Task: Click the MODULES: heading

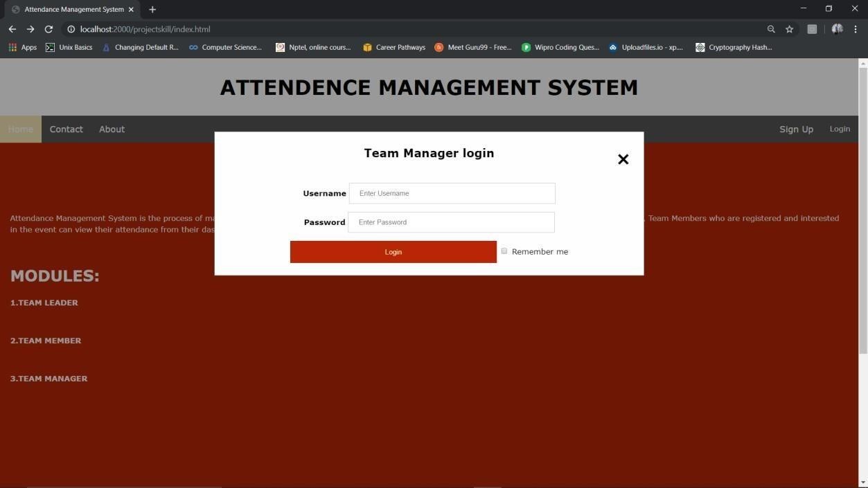Action: coord(55,275)
